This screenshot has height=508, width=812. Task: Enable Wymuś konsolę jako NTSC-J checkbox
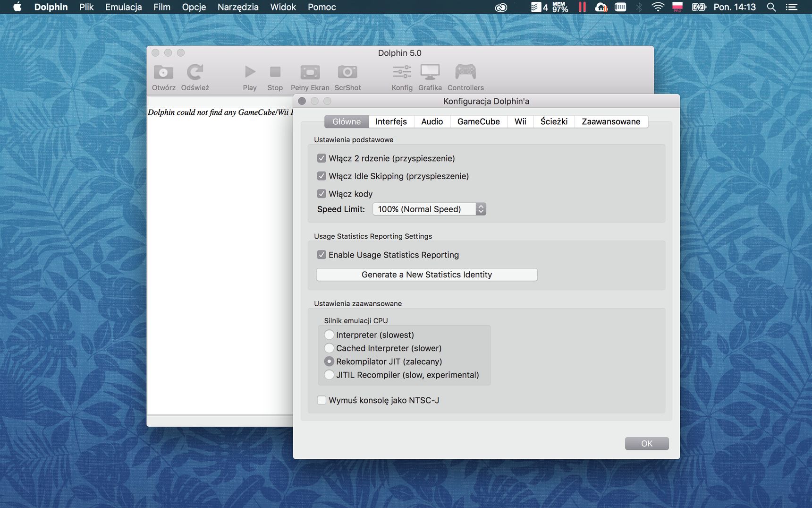321,400
